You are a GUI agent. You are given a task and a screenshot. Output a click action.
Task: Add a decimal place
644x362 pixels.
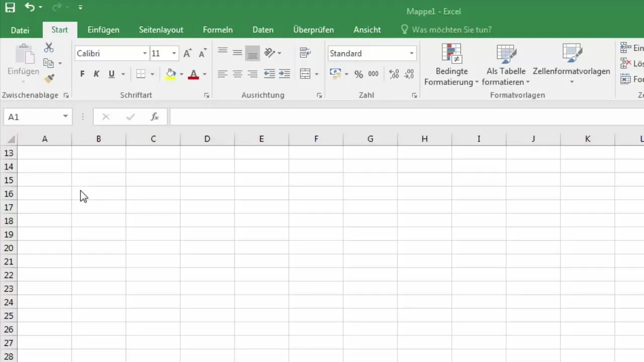pos(394,74)
